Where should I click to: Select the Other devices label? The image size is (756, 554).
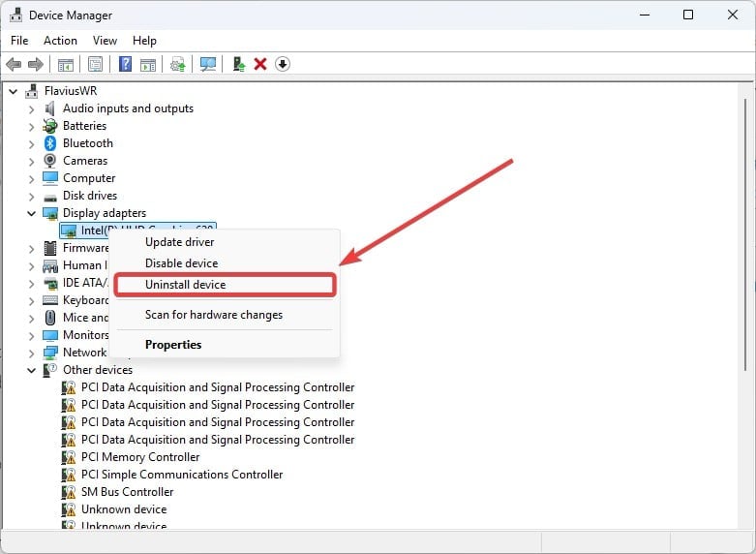tap(98, 370)
